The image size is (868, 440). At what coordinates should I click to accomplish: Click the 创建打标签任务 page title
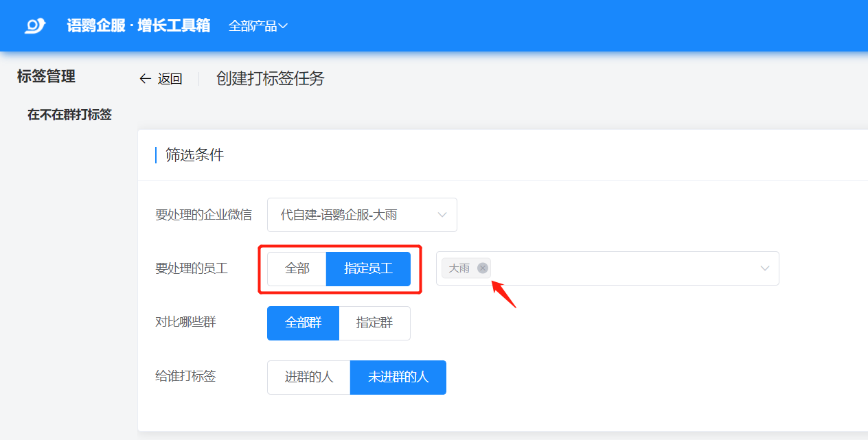click(x=270, y=78)
